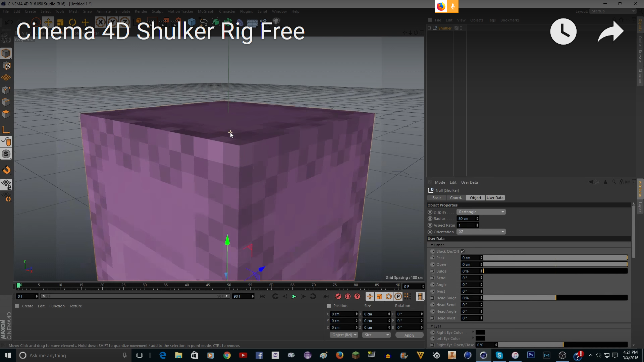Switch to the User Data attributes tab
The image size is (644, 362).
pyautogui.click(x=495, y=198)
